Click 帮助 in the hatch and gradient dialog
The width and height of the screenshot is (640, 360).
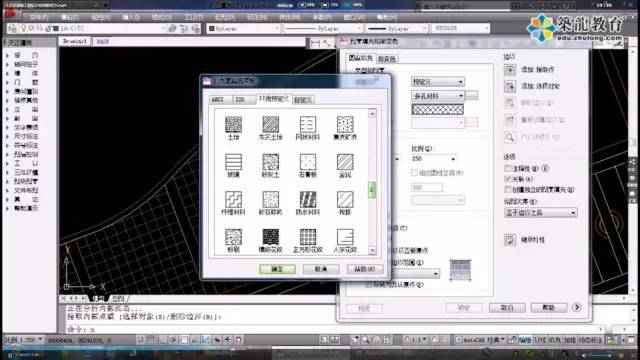pyautogui.click(x=549, y=308)
